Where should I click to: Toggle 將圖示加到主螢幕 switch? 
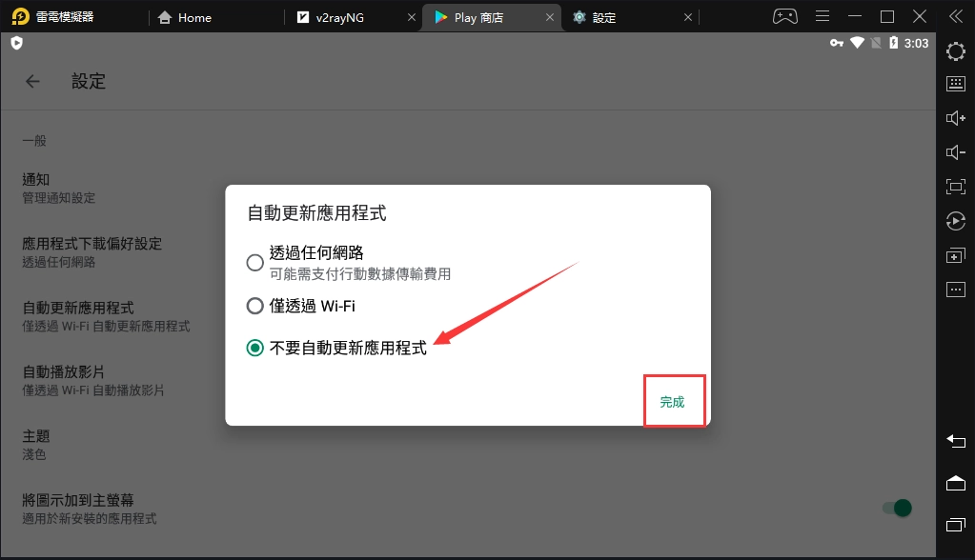(897, 508)
